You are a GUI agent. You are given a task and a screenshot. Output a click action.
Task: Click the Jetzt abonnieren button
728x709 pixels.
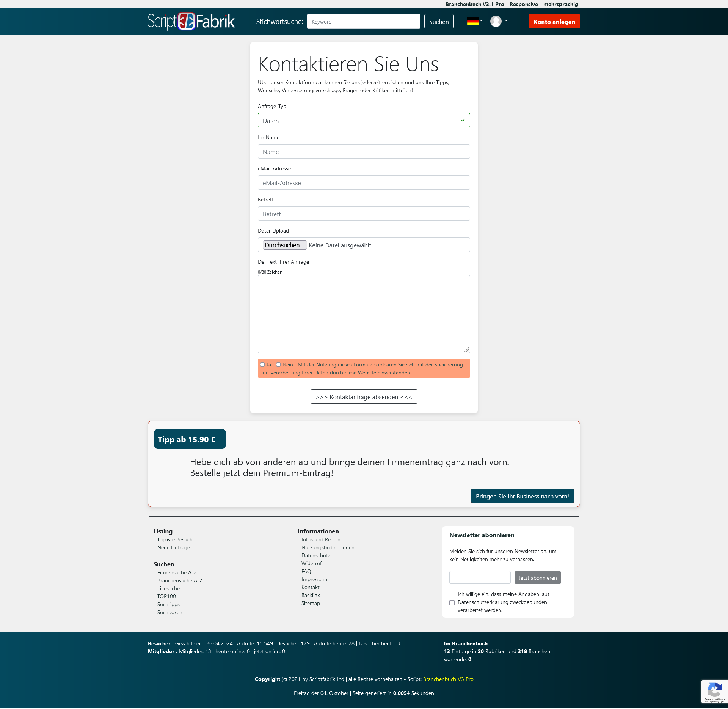pyautogui.click(x=537, y=578)
